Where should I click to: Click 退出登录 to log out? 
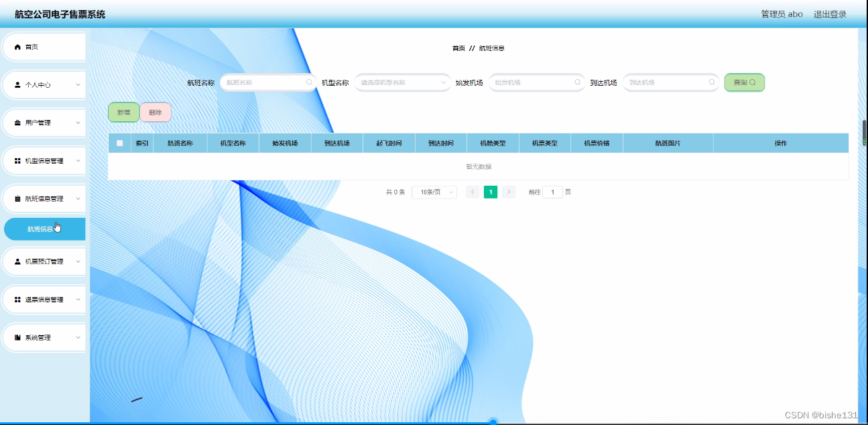point(829,13)
